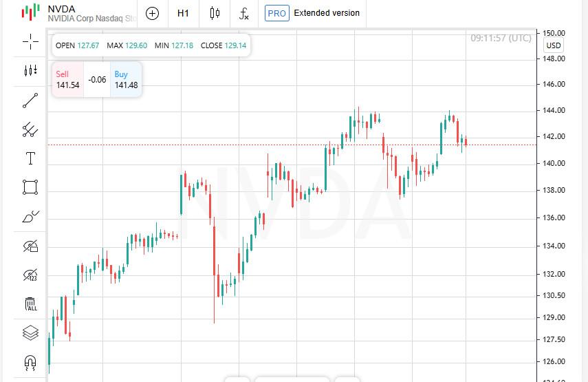
Task: Click the PRO badge
Action: coord(276,13)
